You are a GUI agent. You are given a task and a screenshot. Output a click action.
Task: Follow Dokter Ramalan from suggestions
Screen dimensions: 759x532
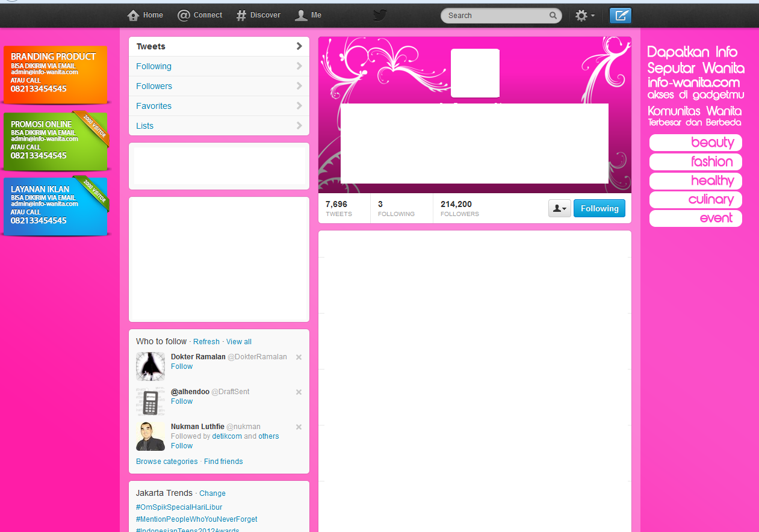181,366
